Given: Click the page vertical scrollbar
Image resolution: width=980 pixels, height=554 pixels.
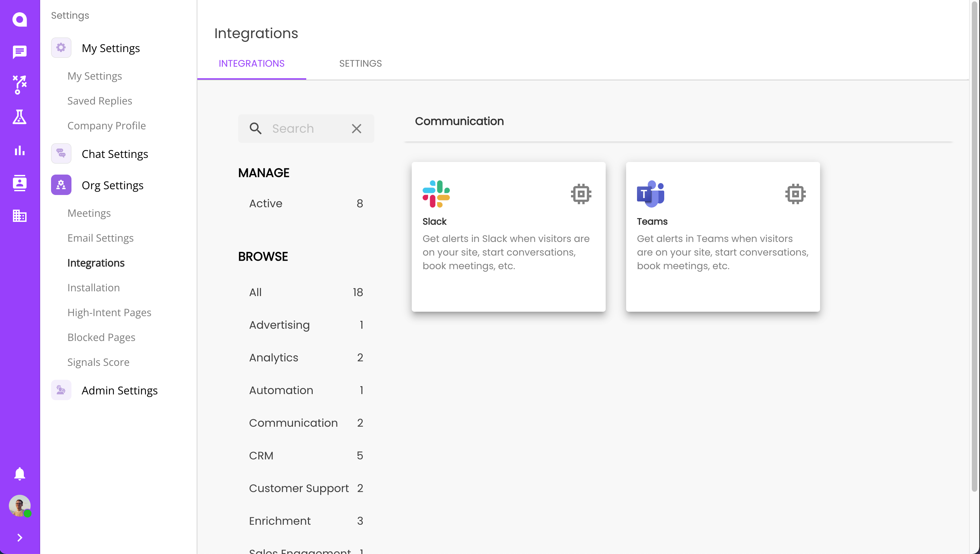Looking at the screenshot, I should 975,247.
